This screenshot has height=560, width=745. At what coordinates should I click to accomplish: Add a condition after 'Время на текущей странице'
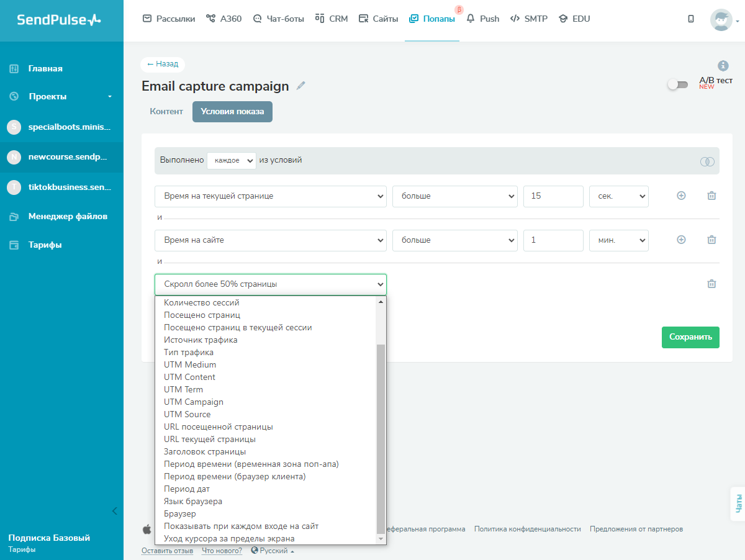coord(681,196)
